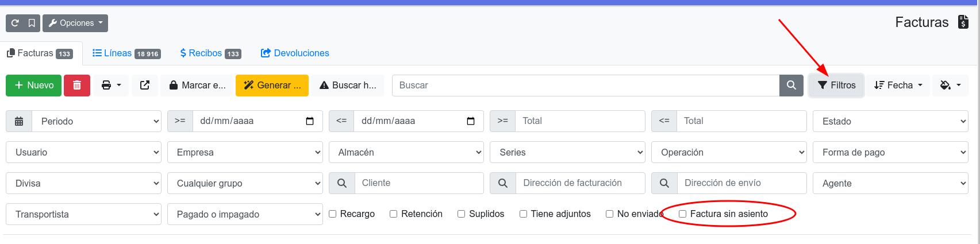Click the bookmark icon button
The width and height of the screenshot is (980, 244).
coord(32,23)
